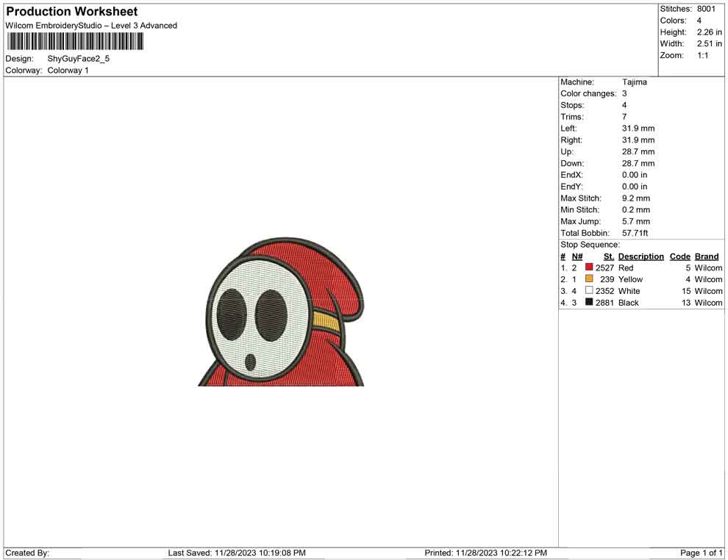
Task: Click the stitch count '2527' in Red row
Action: [605, 268]
